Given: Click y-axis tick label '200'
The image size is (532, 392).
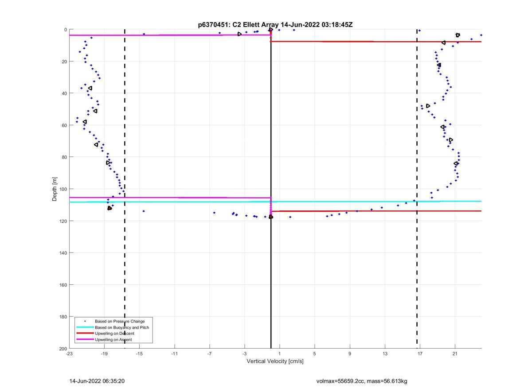Looking at the screenshot, I should (x=63, y=349).
